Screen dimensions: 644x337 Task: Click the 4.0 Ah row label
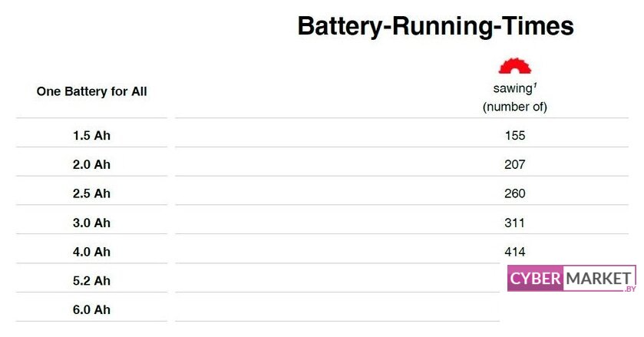point(91,252)
